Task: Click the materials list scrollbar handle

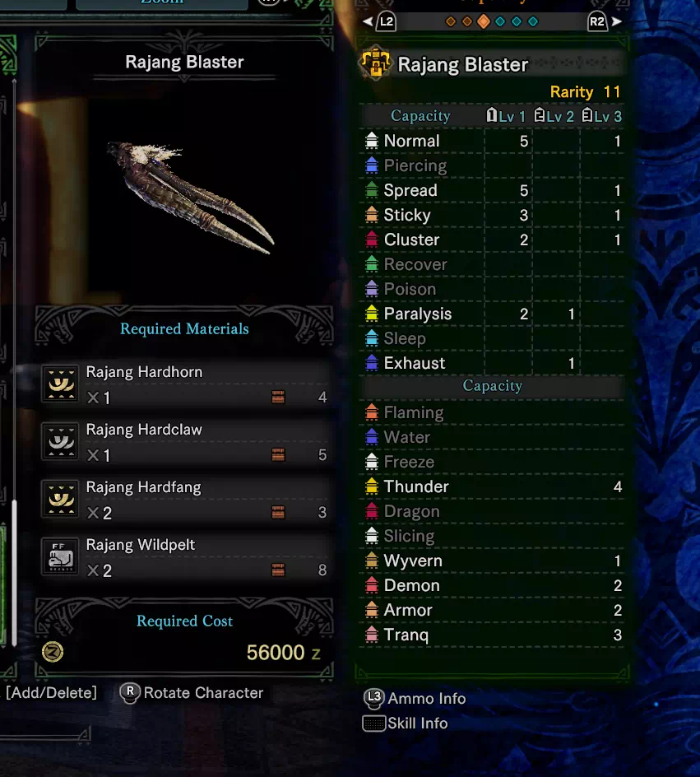Action: tap(14, 572)
